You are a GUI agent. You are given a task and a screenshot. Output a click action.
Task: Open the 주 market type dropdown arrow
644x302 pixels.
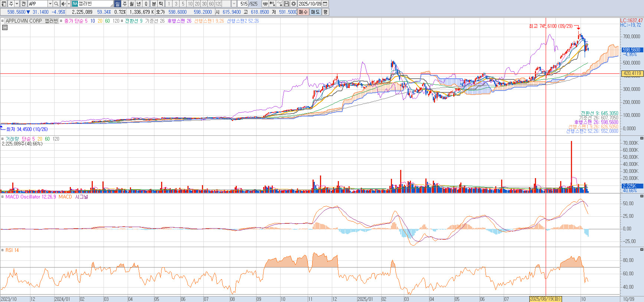(17, 4)
